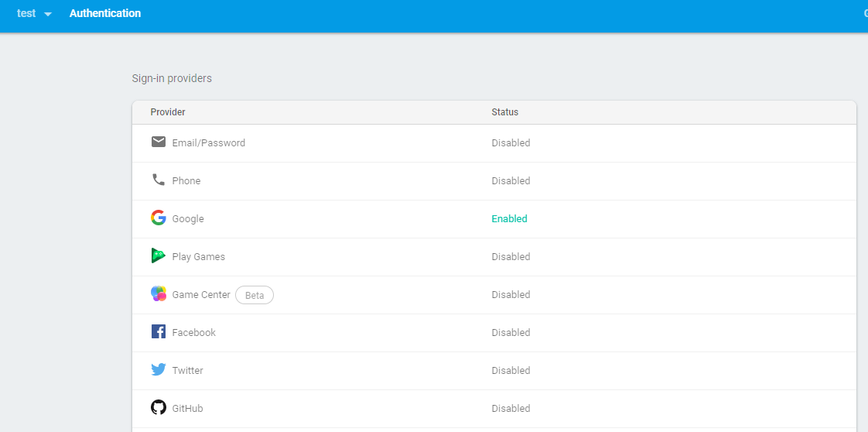868x432 pixels.
Task: Click the Google logo icon
Action: click(x=159, y=218)
